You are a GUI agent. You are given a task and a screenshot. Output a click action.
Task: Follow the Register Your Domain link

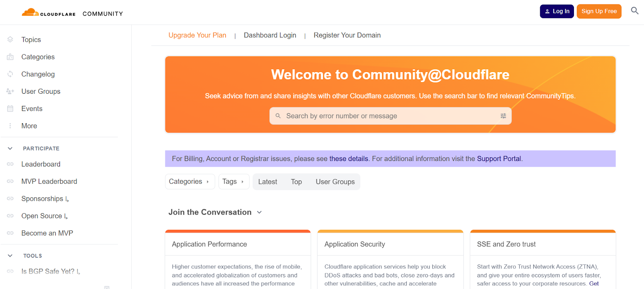tap(347, 35)
